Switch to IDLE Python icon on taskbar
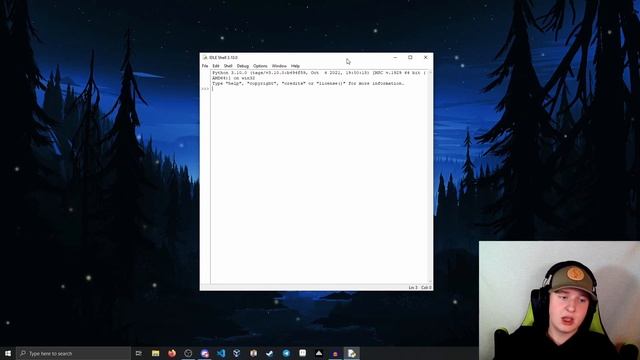The image size is (640, 360). pos(351,353)
